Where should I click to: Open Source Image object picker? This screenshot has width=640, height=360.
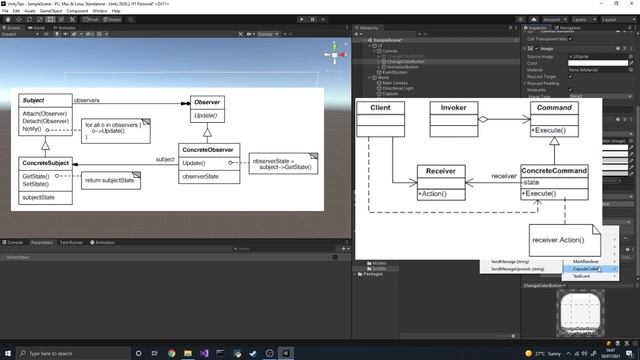click(x=631, y=56)
